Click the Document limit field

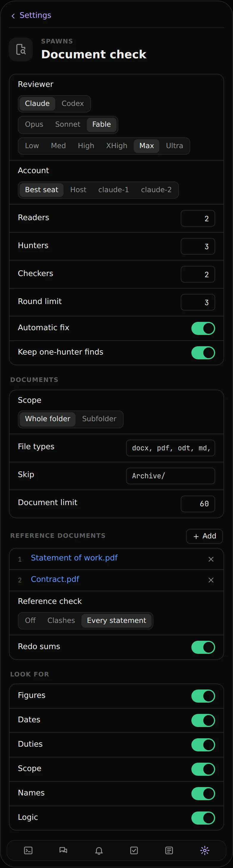[x=198, y=504]
